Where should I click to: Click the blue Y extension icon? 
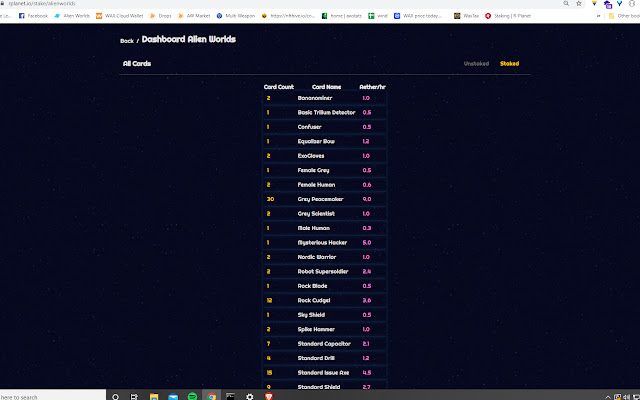click(620, 4)
